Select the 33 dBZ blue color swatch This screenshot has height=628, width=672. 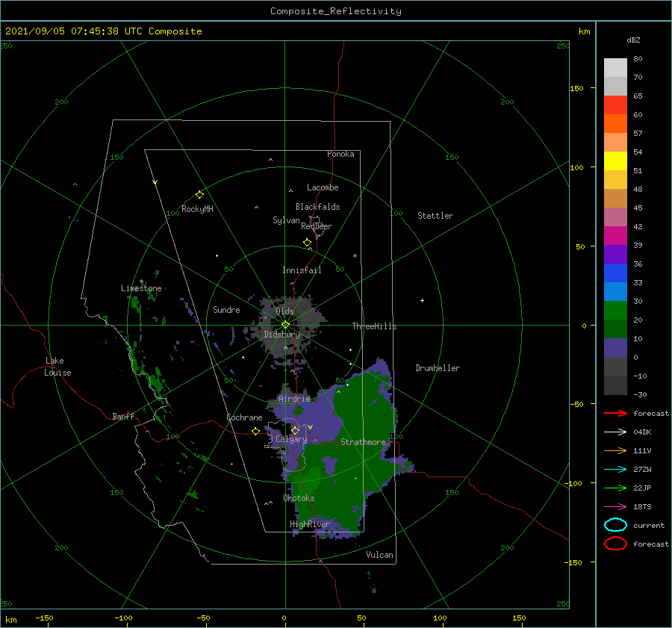pyautogui.click(x=615, y=273)
